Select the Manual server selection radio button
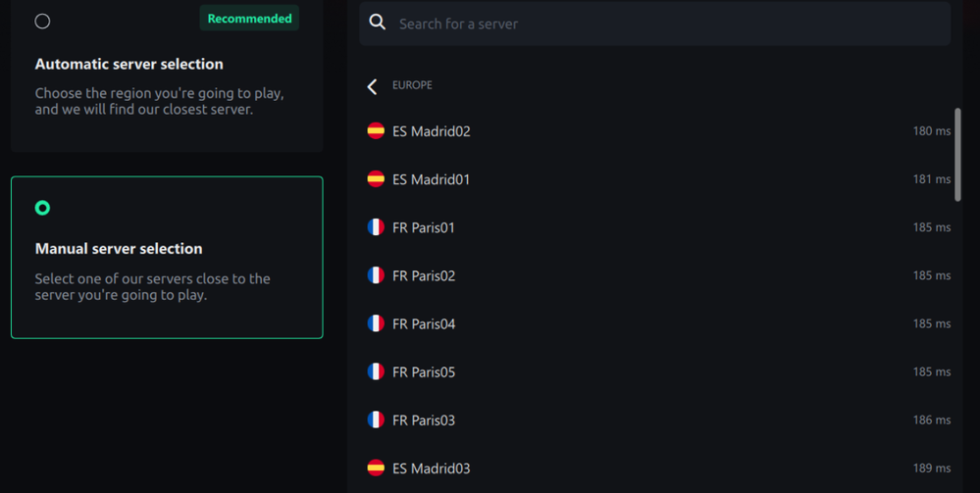980x493 pixels. 42,208
